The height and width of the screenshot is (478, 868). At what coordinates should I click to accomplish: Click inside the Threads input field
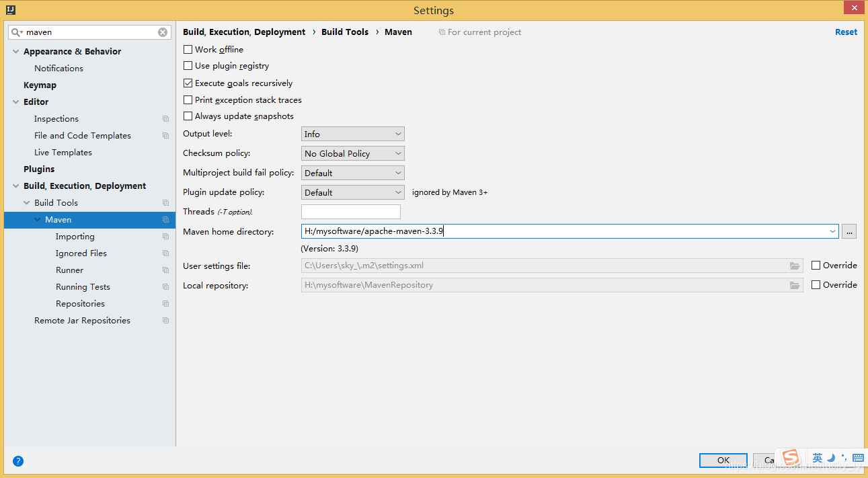click(351, 212)
